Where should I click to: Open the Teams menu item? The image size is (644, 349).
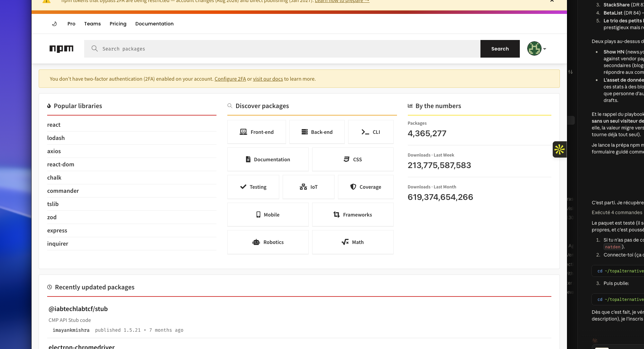click(93, 24)
